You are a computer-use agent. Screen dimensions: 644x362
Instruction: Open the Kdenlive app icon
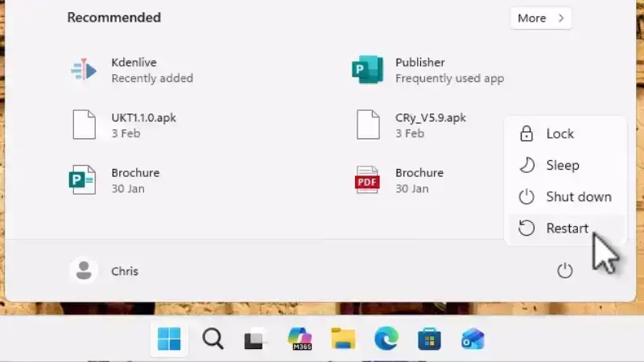pos(84,70)
